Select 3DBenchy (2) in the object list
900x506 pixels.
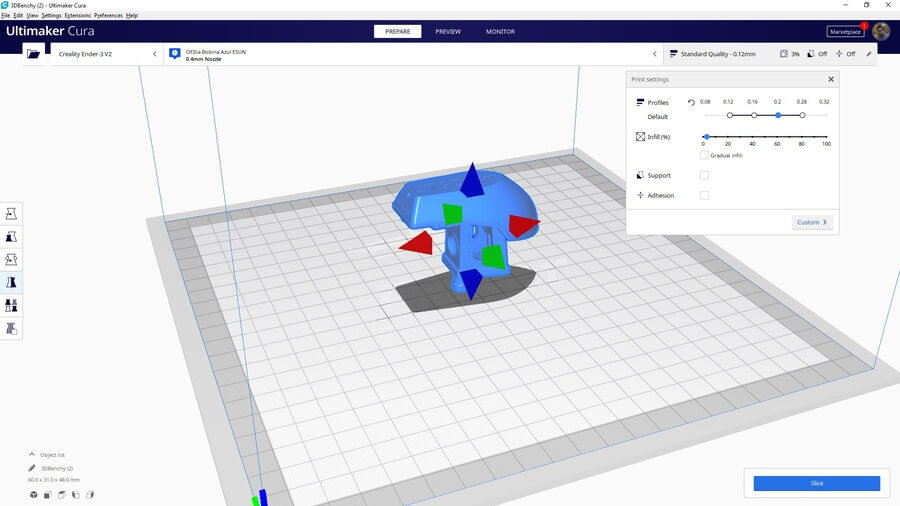[x=57, y=468]
